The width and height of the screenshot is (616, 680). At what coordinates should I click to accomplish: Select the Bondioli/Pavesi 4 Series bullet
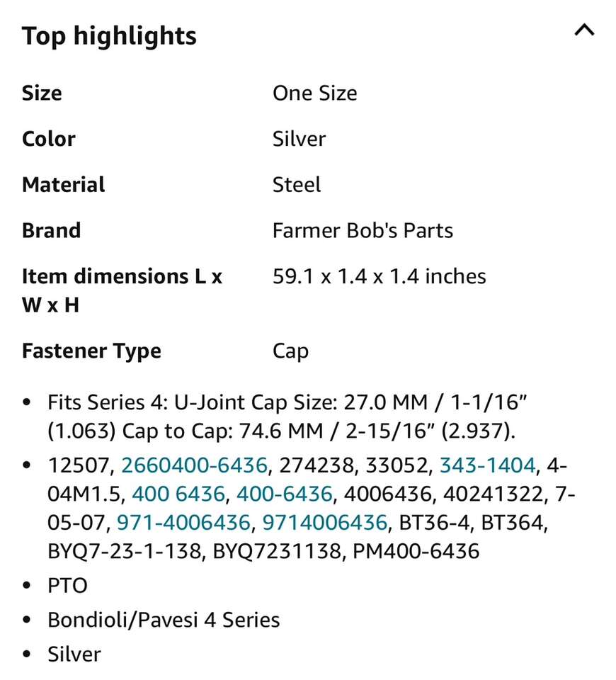click(164, 620)
